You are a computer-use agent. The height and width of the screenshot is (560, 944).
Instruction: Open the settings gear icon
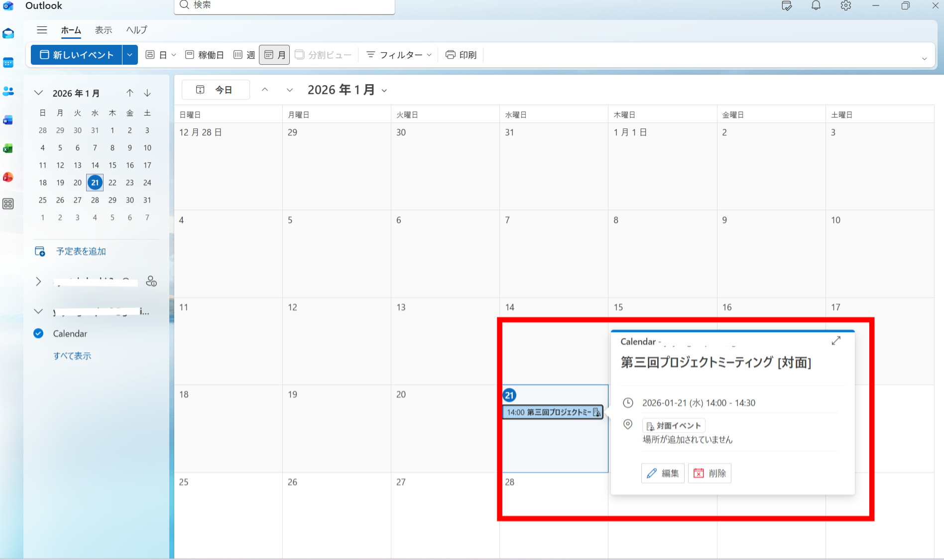845,6
